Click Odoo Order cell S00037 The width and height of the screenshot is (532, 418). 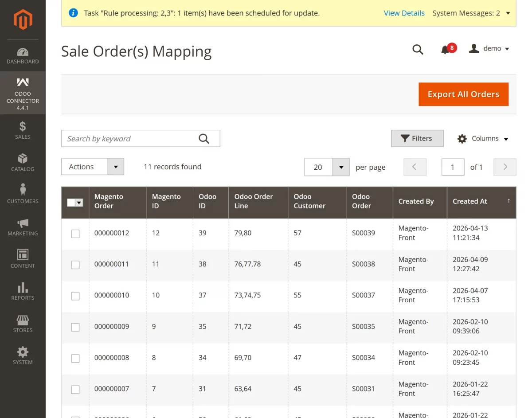(x=364, y=295)
